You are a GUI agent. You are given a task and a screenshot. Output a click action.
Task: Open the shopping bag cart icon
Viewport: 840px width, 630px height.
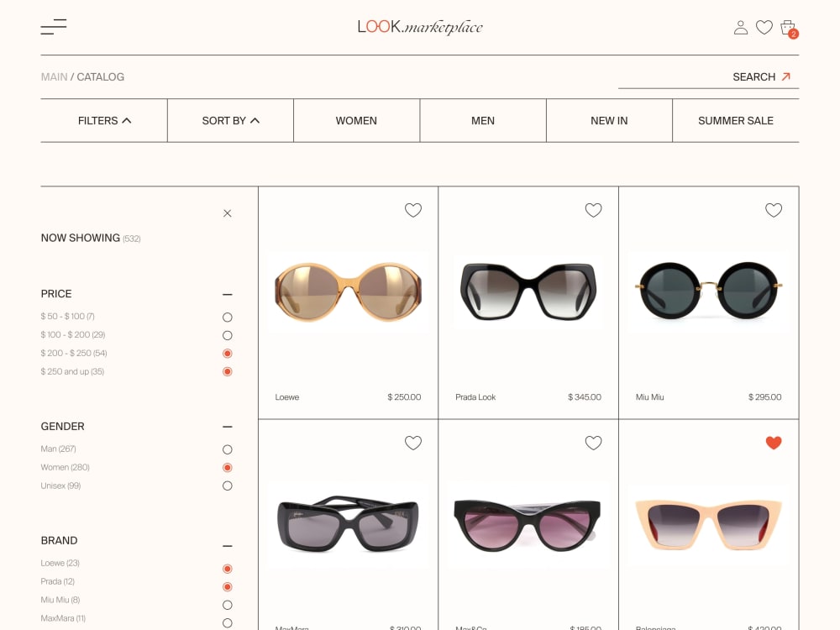pyautogui.click(x=789, y=29)
